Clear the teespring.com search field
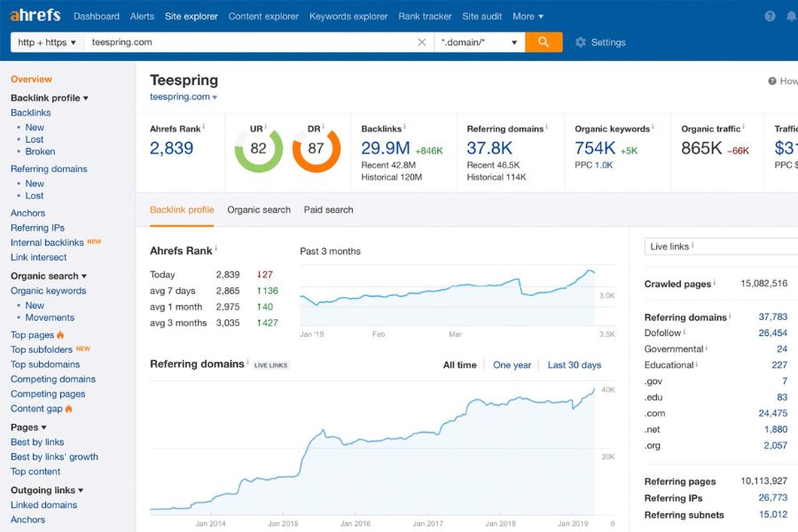 pyautogui.click(x=422, y=42)
